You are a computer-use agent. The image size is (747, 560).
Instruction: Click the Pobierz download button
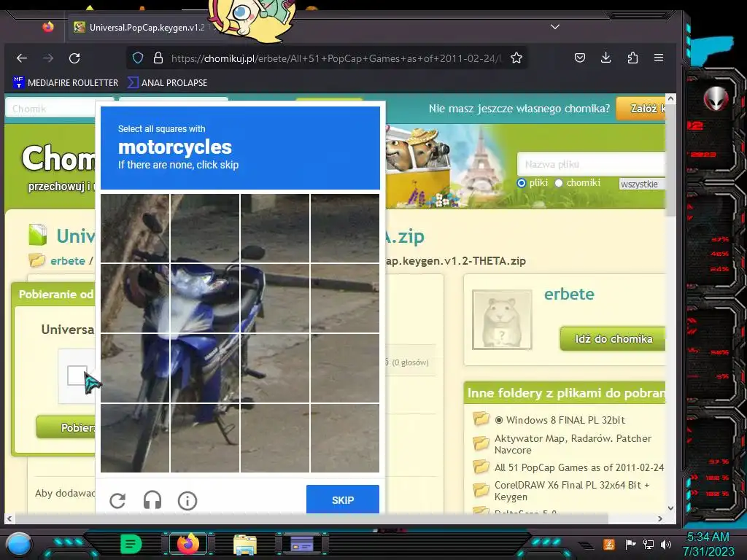tap(66, 427)
